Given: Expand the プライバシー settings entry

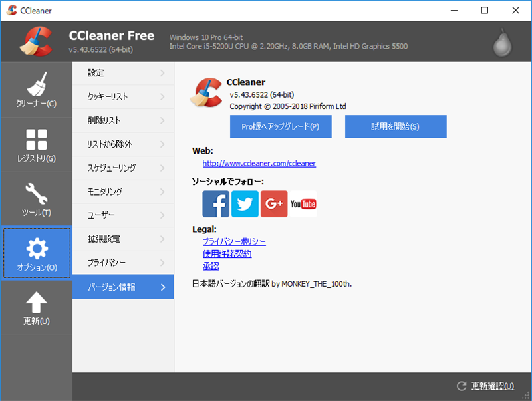Looking at the screenshot, I should 123,263.
